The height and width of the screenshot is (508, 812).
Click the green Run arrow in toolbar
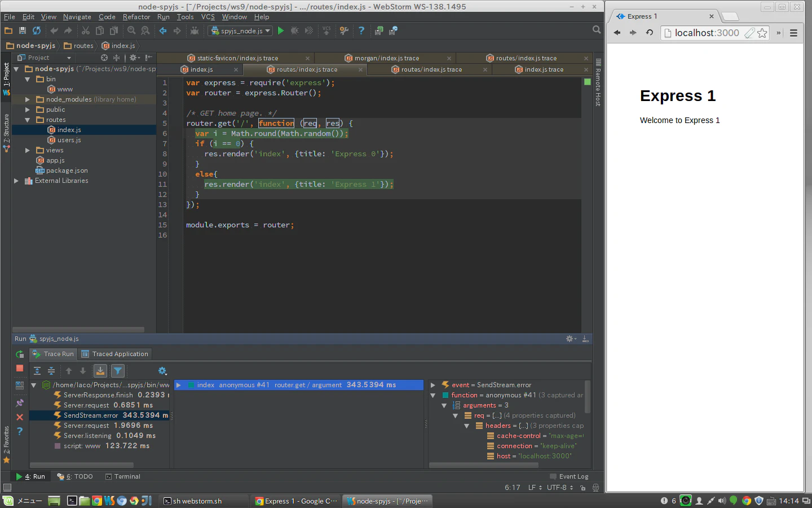coord(281,30)
